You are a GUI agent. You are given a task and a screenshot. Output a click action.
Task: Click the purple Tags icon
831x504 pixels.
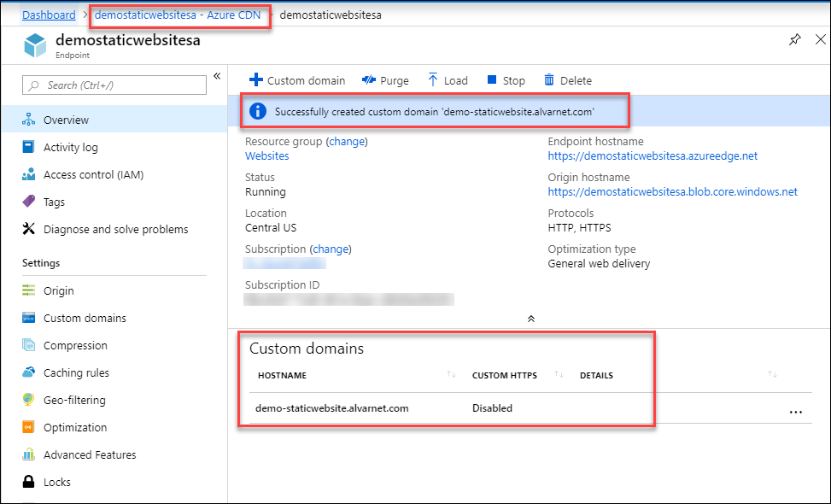coord(29,202)
